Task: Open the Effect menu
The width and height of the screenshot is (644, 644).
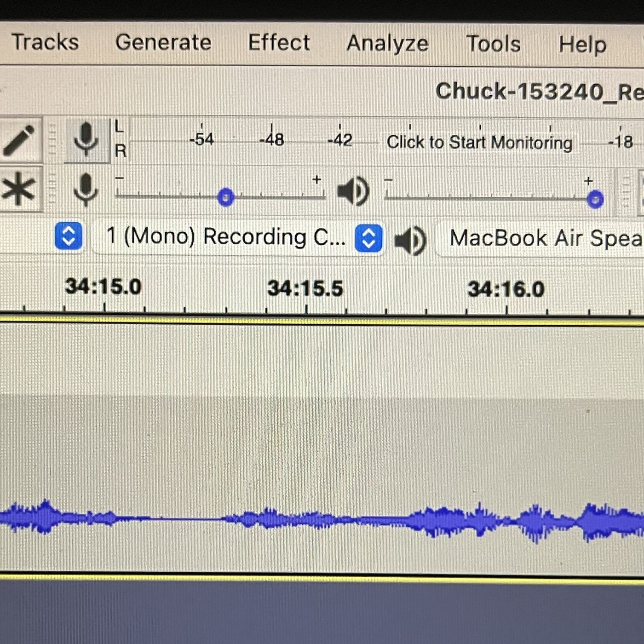Action: [x=279, y=43]
